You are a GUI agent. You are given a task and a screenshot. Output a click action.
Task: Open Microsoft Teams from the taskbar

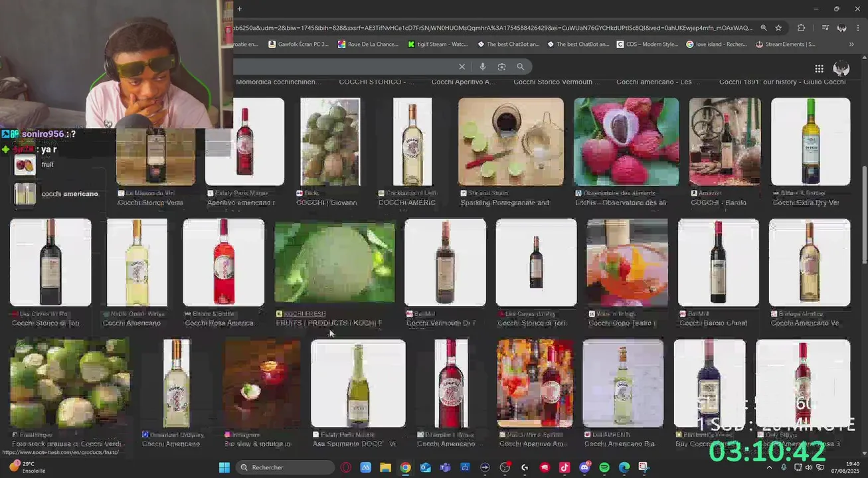[445, 467]
